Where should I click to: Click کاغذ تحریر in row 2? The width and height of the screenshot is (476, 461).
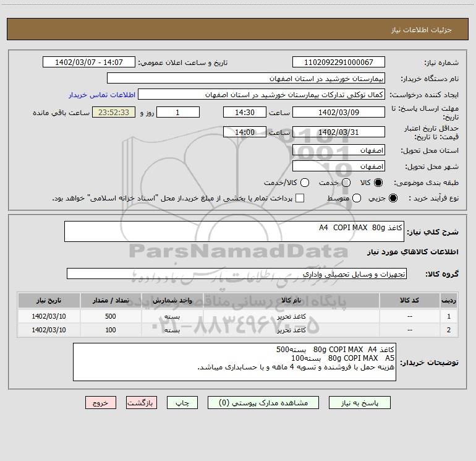tap(291, 330)
